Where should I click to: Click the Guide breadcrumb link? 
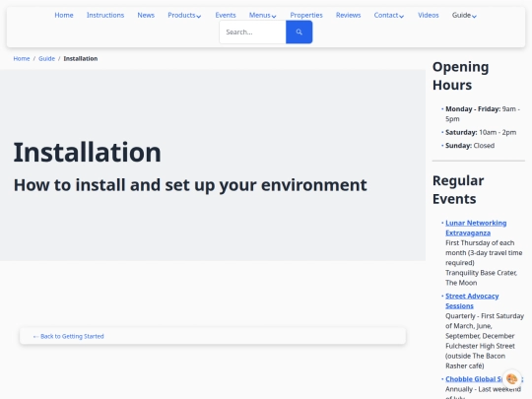tap(46, 58)
